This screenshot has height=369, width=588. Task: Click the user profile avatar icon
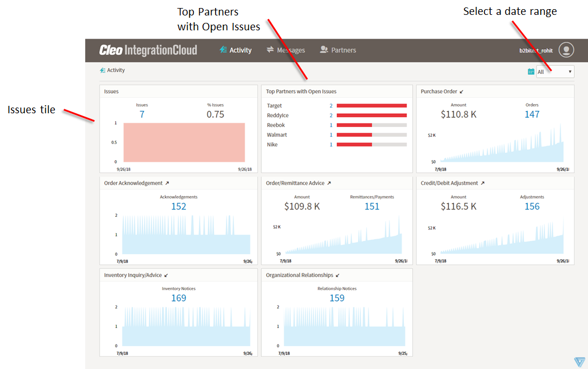tap(566, 50)
